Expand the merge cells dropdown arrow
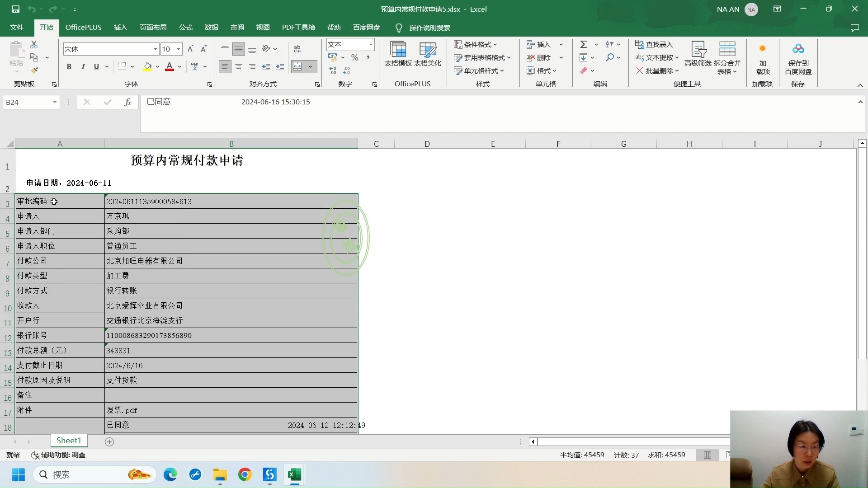Viewport: 868px width, 488px height. click(x=311, y=66)
